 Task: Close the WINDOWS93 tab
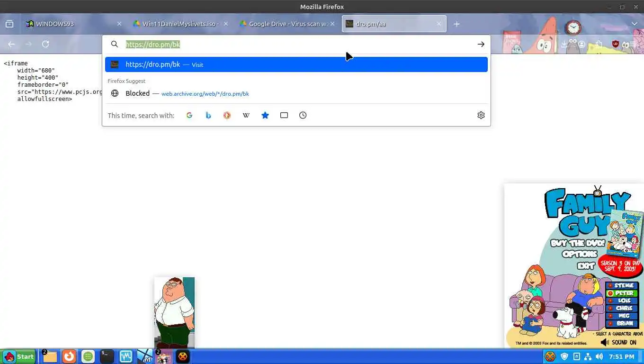(x=119, y=24)
